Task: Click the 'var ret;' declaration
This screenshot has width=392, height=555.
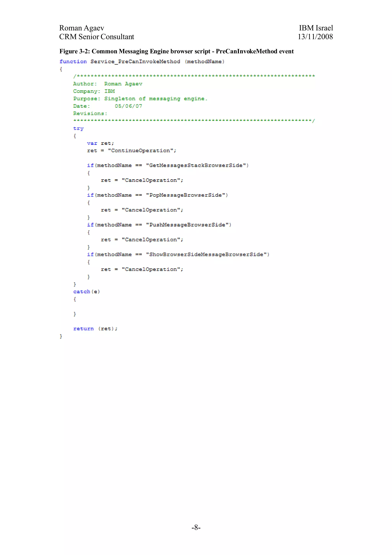Action: pyautogui.click(x=100, y=143)
